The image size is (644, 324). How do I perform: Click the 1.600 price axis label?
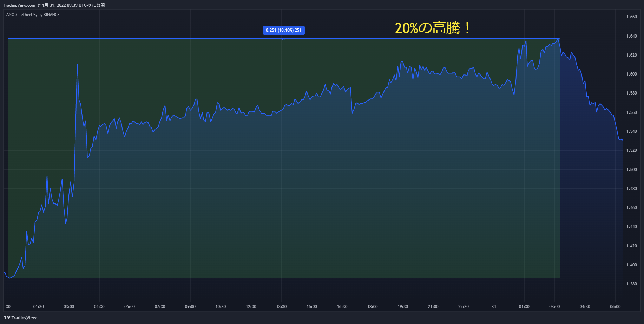pyautogui.click(x=632, y=74)
